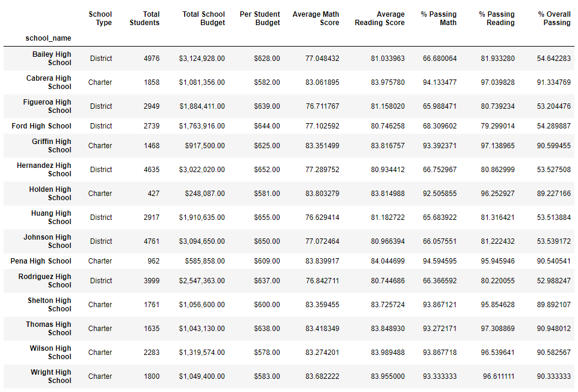Select the Shelton High School row label

click(50, 305)
